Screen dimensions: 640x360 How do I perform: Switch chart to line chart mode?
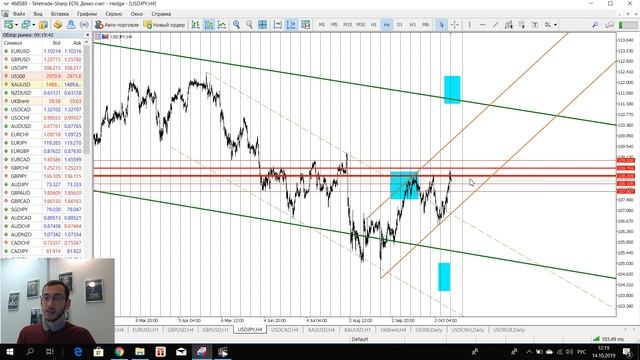pos(222,25)
